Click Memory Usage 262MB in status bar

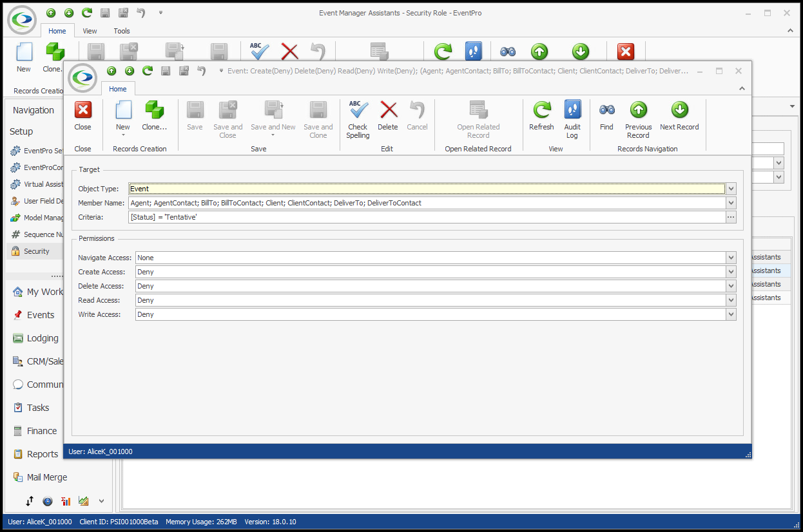click(201, 522)
